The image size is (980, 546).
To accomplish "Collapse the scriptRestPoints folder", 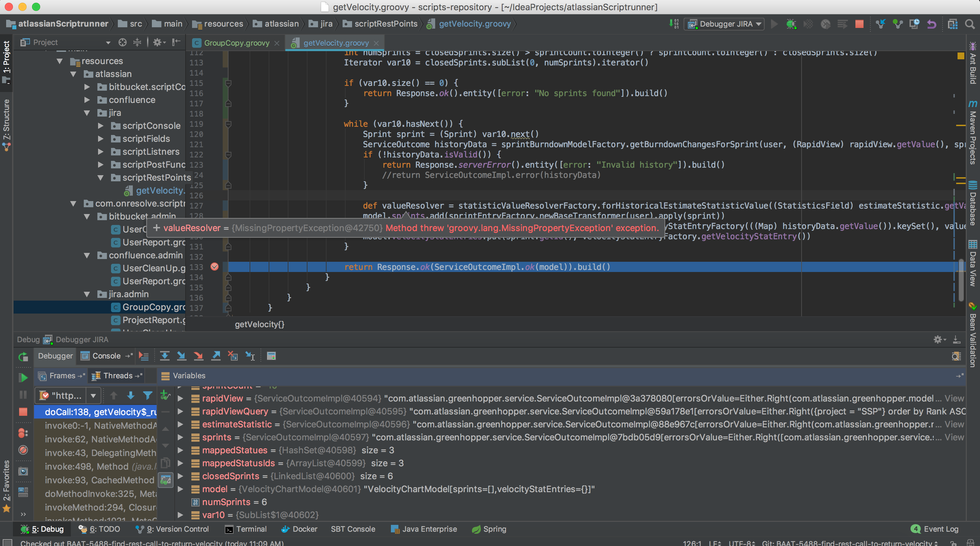I will point(100,178).
